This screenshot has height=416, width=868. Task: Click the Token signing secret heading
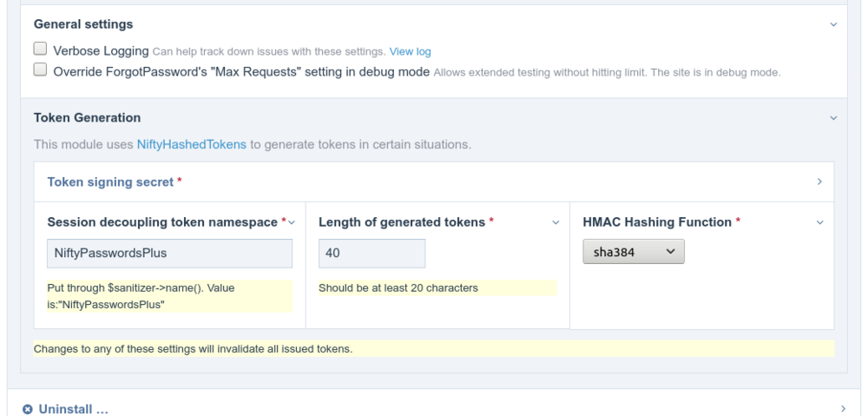110,182
